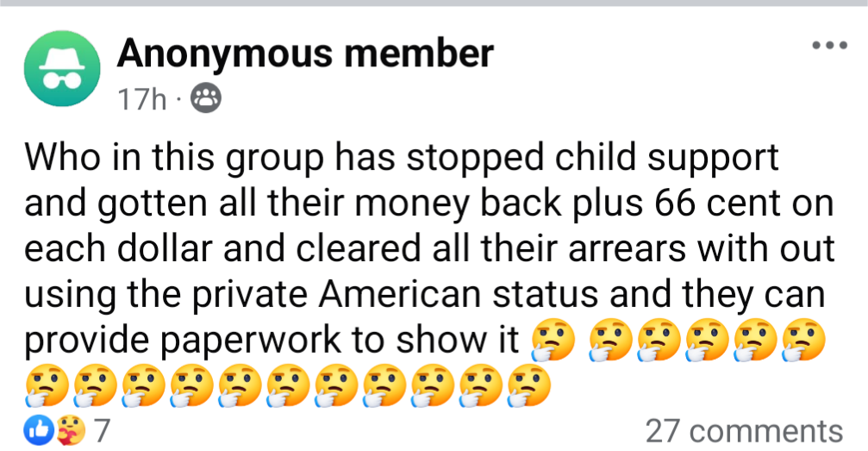Click the thinking emoji after 'show it'
Viewport: 868px width, 451px height.
point(553,340)
